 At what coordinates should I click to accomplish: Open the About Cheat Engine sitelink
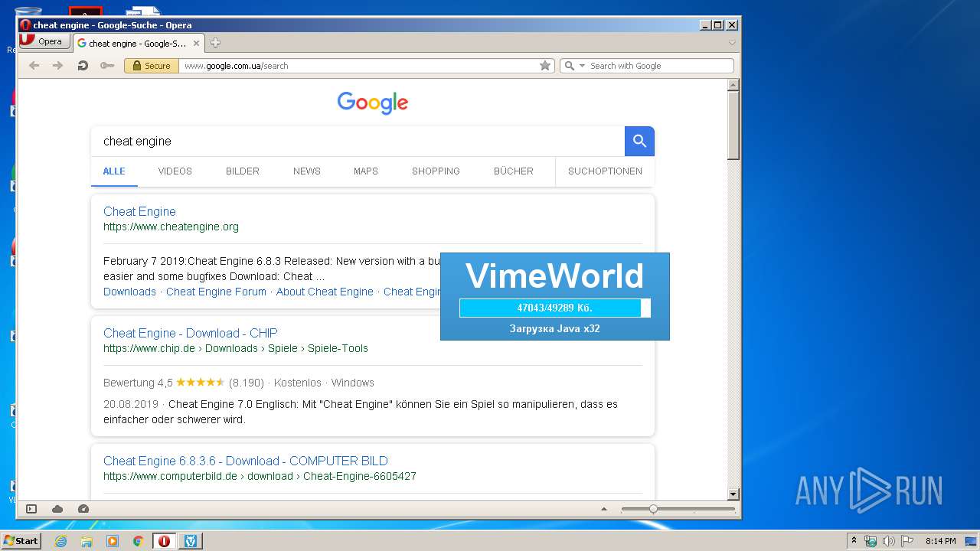[x=325, y=292]
